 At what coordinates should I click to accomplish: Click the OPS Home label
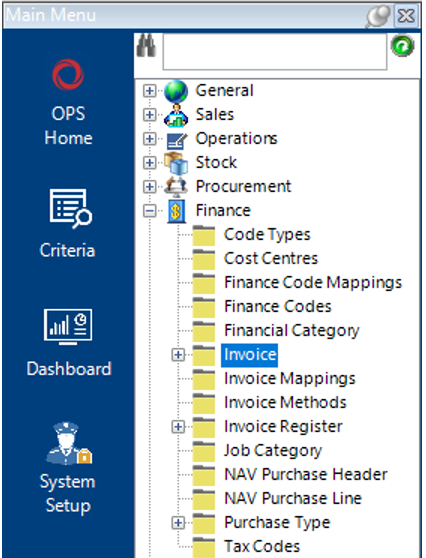tap(68, 126)
